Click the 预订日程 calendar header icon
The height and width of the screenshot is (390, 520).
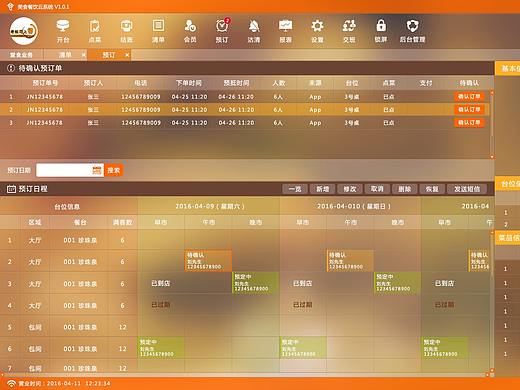(11, 189)
